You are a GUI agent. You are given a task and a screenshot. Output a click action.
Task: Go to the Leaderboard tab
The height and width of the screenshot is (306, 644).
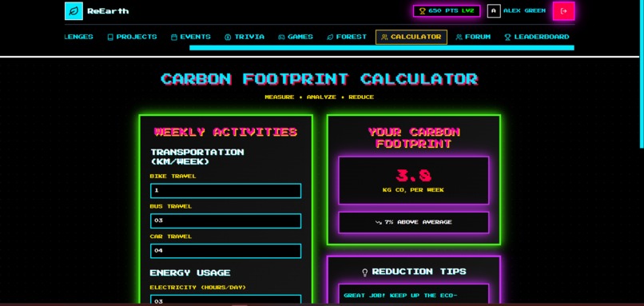536,37
